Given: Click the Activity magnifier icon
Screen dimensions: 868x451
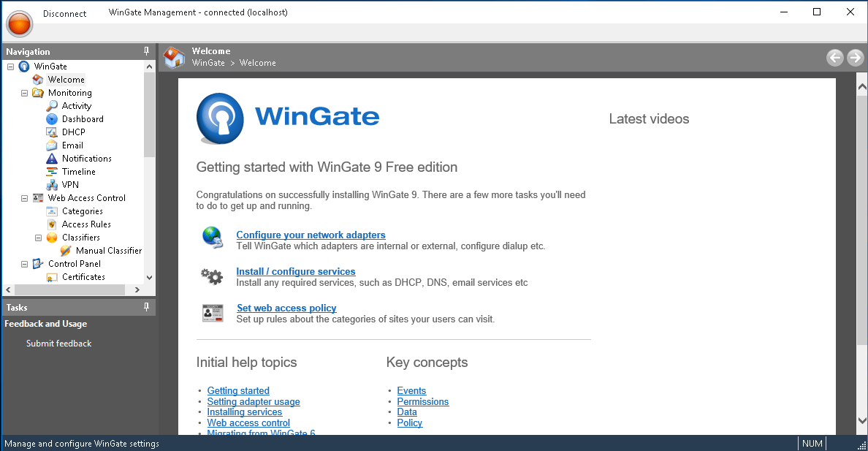Looking at the screenshot, I should [51, 106].
